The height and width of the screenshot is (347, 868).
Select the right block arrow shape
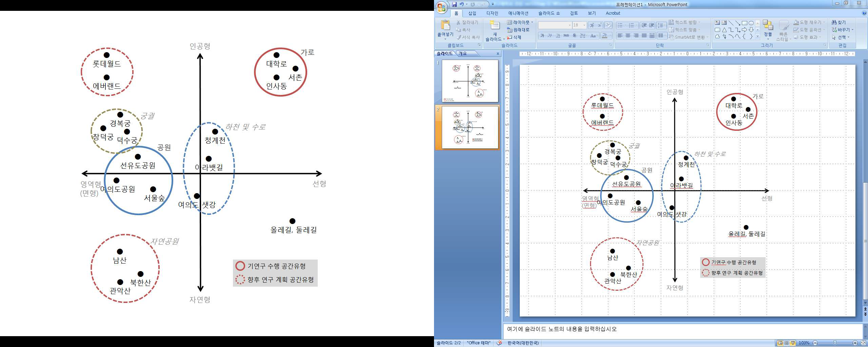pos(744,30)
